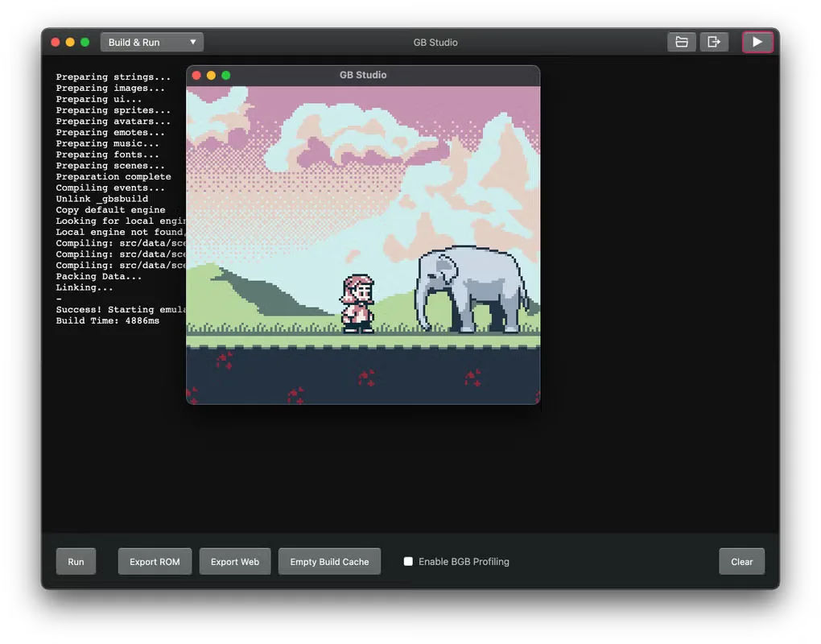
Task: Select the 'Unlink _gbsbuild' log line
Action: [102, 199]
